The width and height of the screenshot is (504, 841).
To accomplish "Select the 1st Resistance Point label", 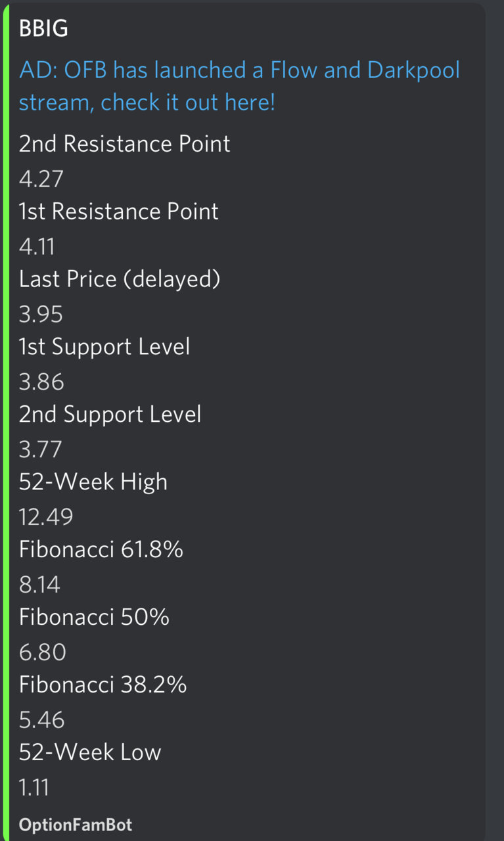I will coord(119,212).
